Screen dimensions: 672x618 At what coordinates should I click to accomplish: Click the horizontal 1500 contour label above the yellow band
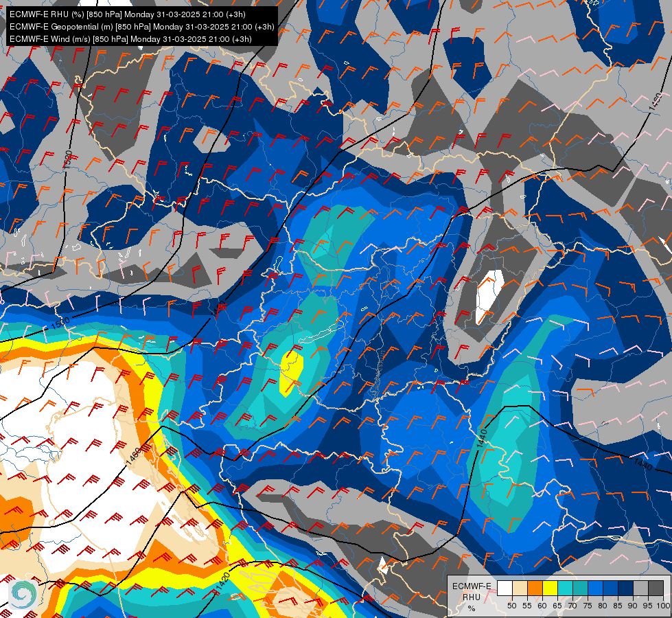tap(60, 323)
